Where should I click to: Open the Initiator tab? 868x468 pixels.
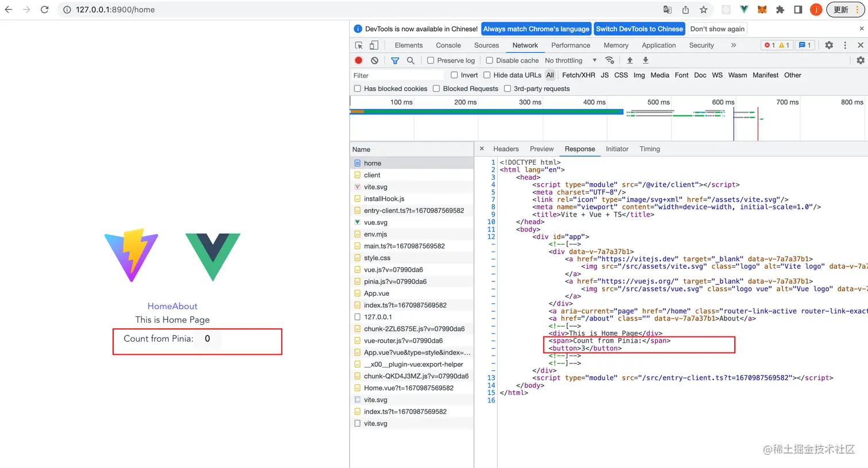(x=617, y=149)
